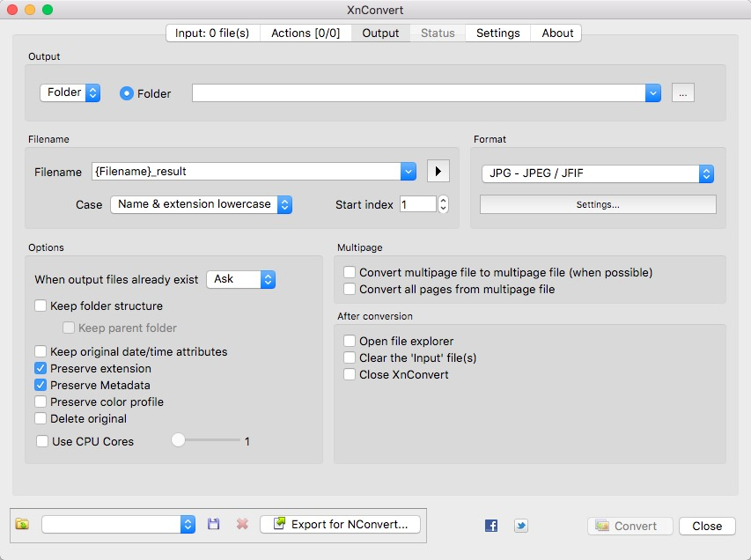This screenshot has width=751, height=560.
Task: Enable Keep folder structure checkbox
Action: point(40,306)
